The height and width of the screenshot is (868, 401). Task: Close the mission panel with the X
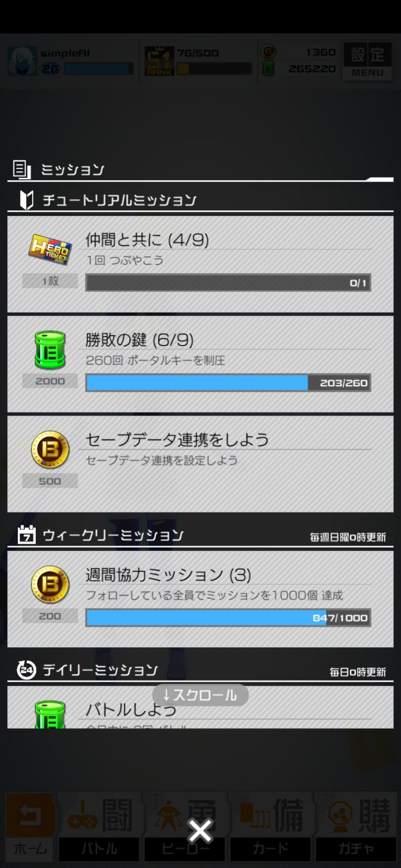[200, 831]
